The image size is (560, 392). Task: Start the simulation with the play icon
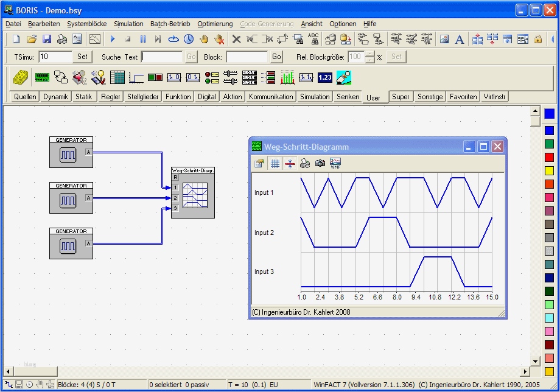pyautogui.click(x=113, y=40)
